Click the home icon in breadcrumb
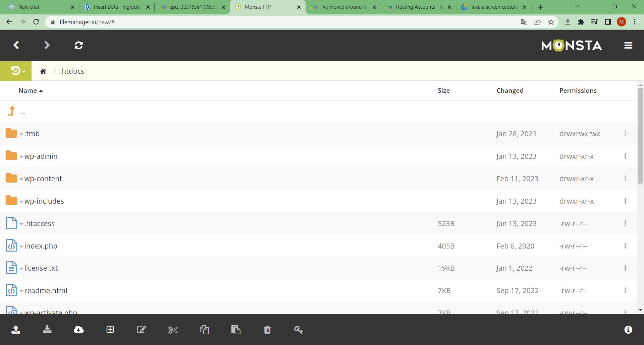 [43, 71]
